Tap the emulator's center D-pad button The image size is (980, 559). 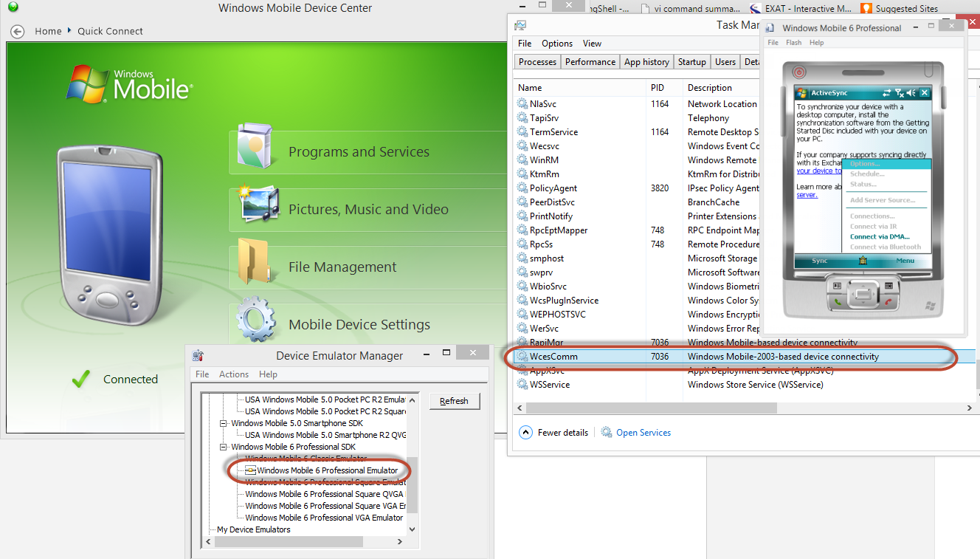[863, 295]
